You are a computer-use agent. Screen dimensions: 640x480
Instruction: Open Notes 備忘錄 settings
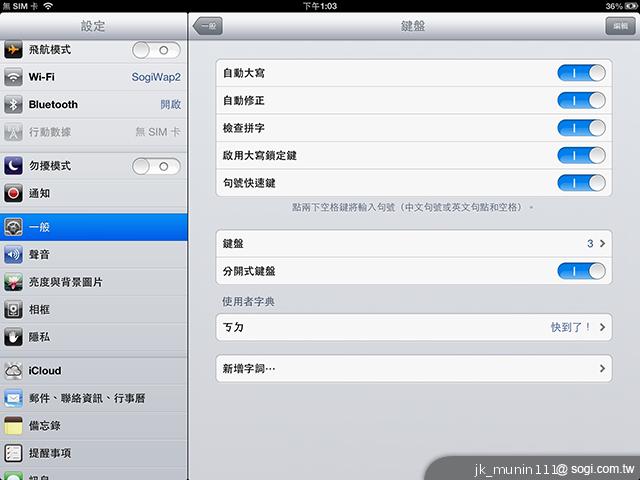tap(93, 426)
